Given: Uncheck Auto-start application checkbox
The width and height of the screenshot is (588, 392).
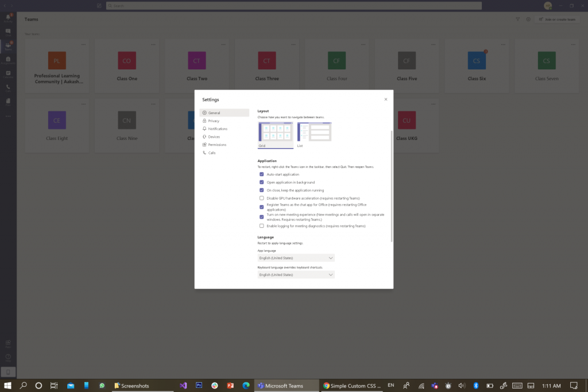Looking at the screenshot, I should pos(262,174).
